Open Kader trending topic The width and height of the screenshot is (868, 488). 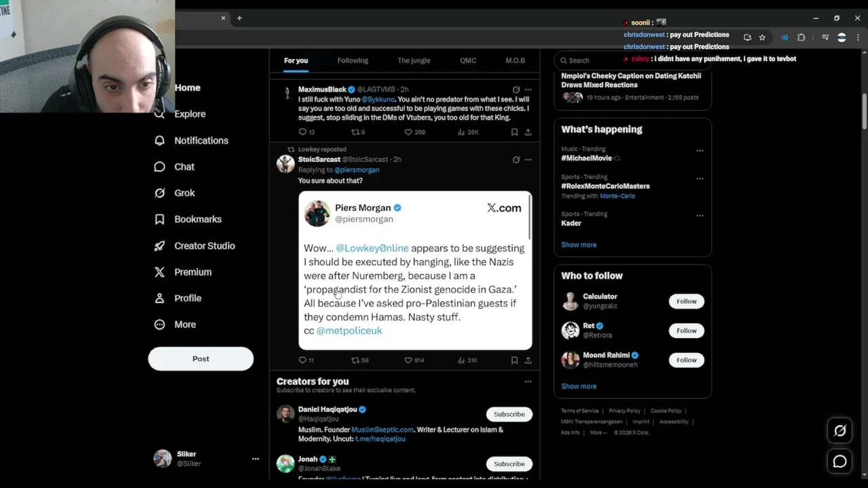[x=571, y=223]
